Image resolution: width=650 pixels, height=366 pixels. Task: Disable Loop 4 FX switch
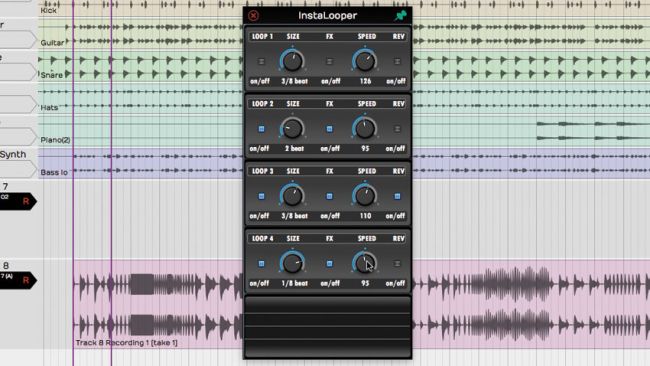(x=329, y=264)
